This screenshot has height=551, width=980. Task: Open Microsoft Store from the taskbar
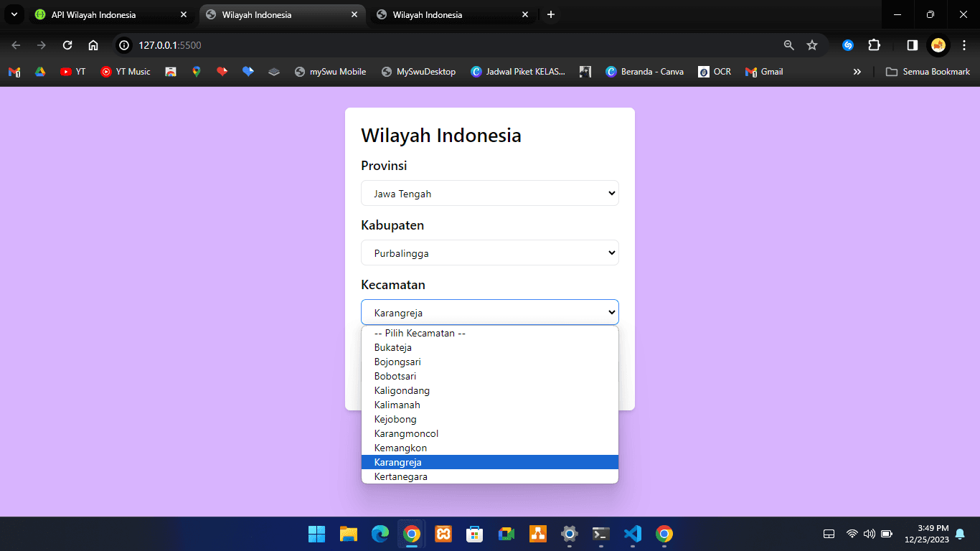(x=474, y=534)
